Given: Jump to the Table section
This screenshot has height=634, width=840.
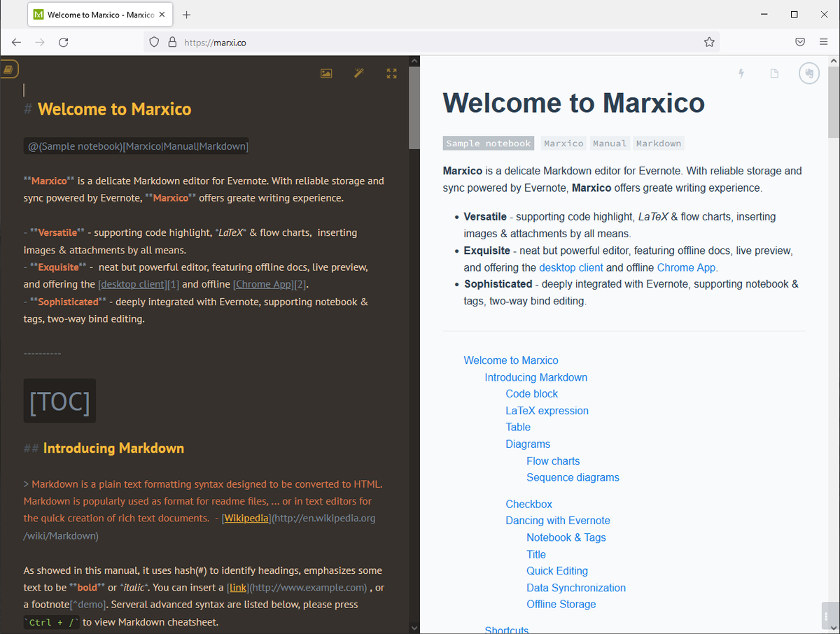Looking at the screenshot, I should [x=518, y=427].
